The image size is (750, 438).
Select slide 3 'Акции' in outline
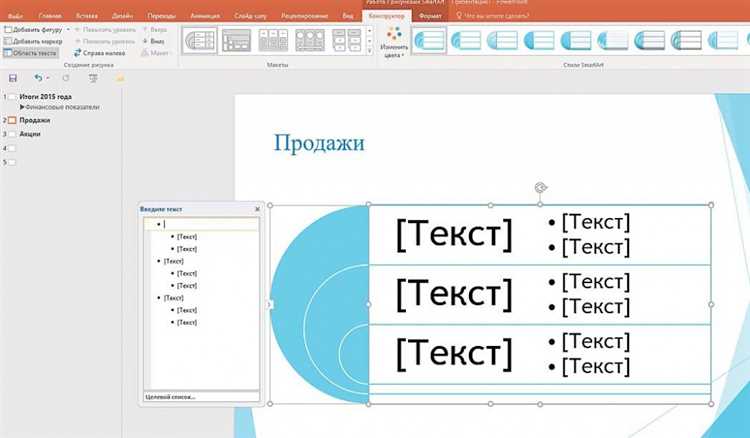[x=30, y=134]
